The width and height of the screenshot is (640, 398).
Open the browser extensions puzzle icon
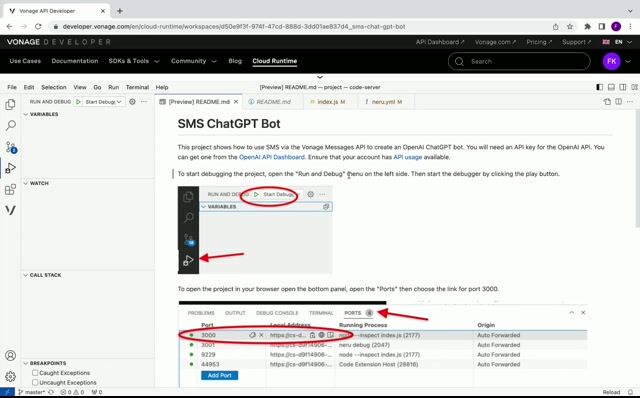(x=587, y=27)
